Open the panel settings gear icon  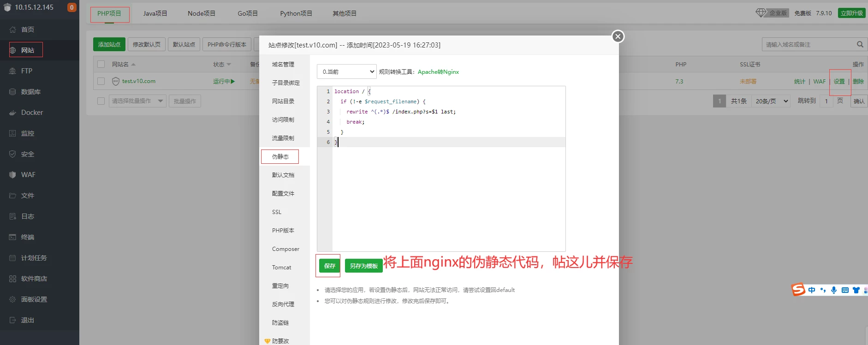[12, 299]
